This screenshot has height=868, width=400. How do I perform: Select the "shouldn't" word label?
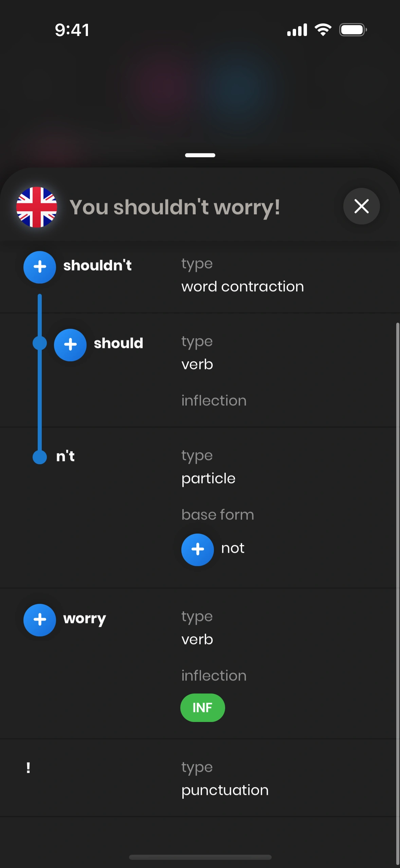(97, 266)
